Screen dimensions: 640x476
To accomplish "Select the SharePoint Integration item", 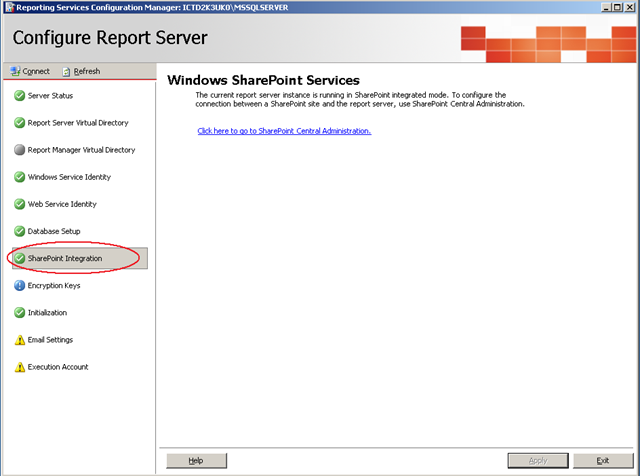I will click(x=65, y=258).
